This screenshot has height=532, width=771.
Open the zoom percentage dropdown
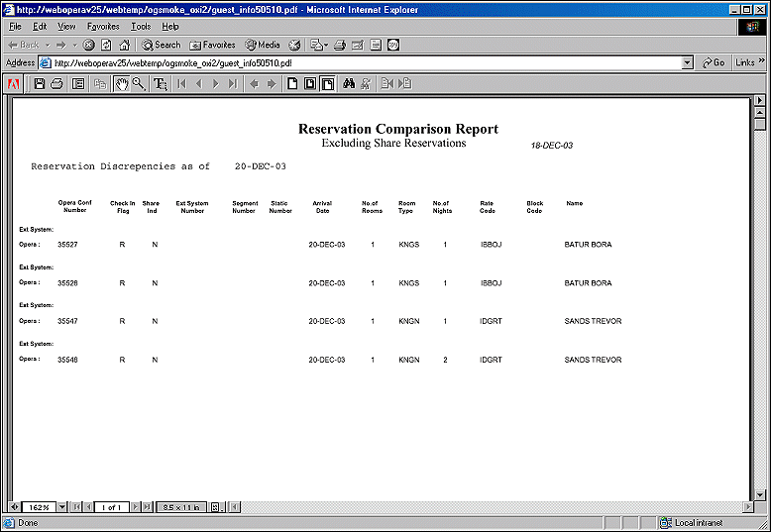[x=62, y=507]
